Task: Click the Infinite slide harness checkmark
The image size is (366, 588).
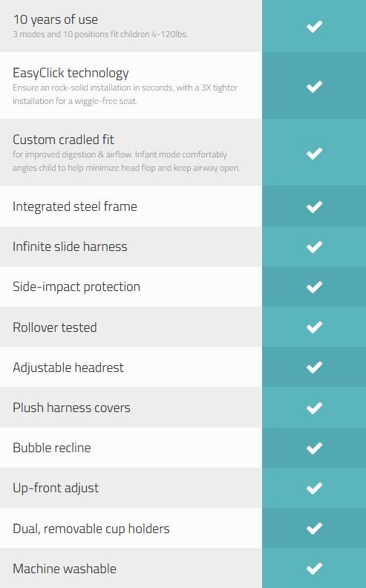Action: click(x=314, y=246)
